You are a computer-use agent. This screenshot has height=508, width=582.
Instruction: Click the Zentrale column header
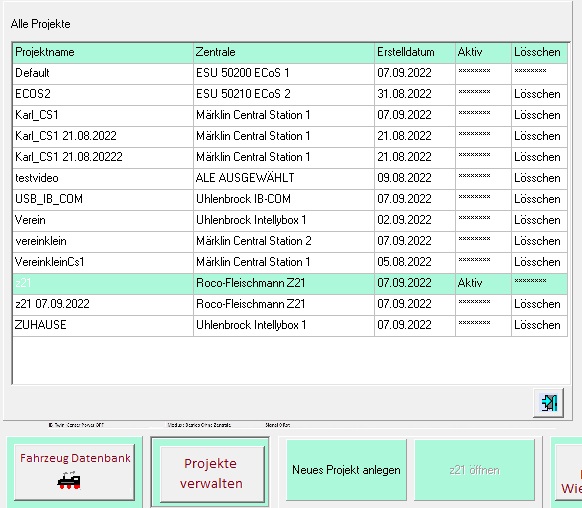(284, 52)
